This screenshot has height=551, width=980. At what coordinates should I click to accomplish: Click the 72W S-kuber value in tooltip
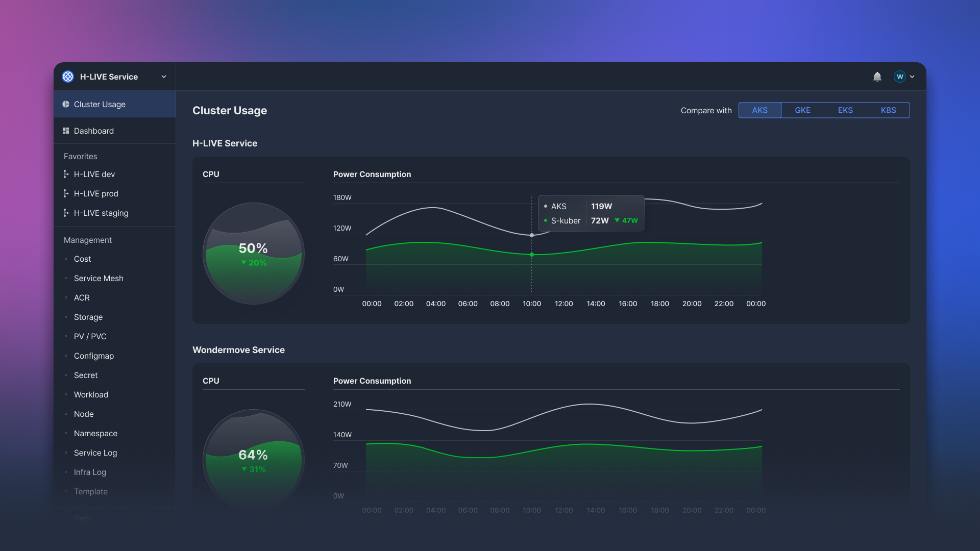click(x=600, y=220)
